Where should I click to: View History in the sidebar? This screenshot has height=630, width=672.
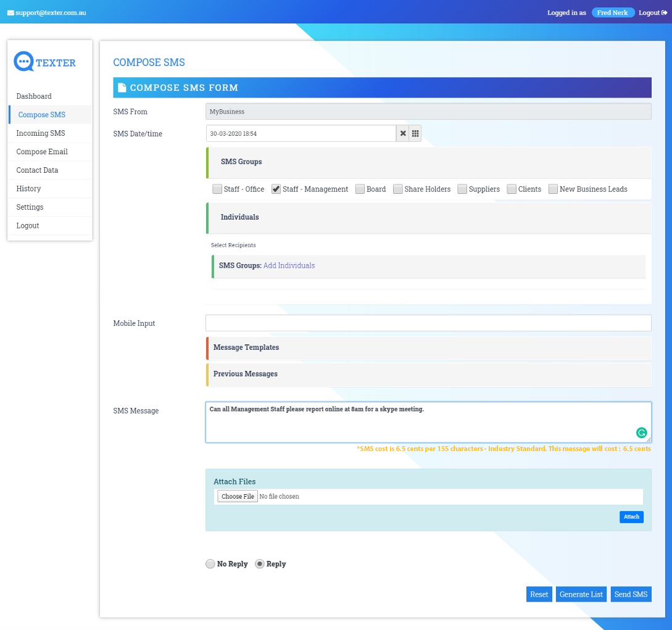(x=50, y=188)
